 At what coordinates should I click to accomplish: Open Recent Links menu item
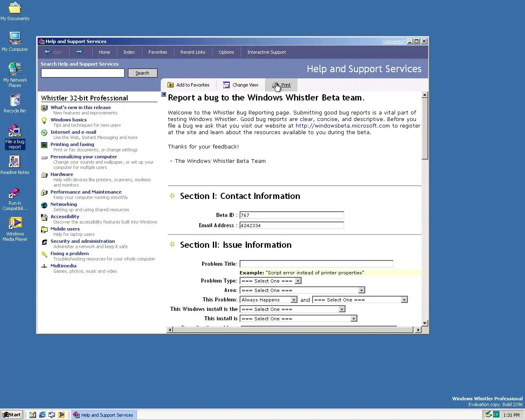pyautogui.click(x=193, y=52)
